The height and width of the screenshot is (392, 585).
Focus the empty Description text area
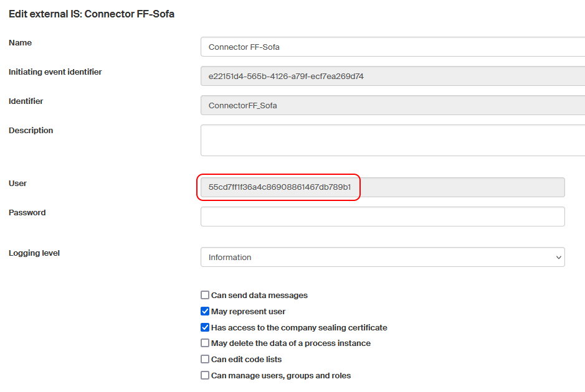click(392, 140)
